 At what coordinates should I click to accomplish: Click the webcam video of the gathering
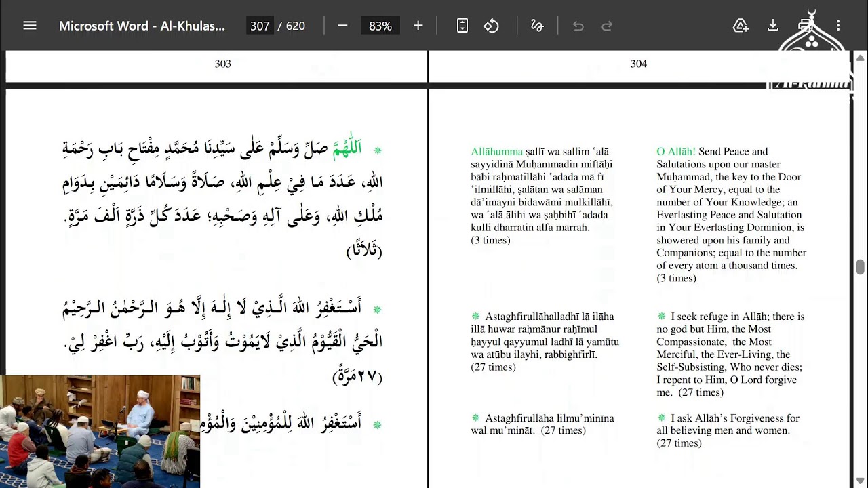click(100, 432)
